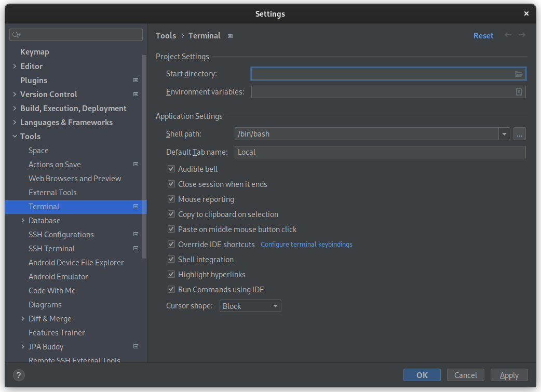
Task: Close the Settings dialog with X
Action: pos(526,13)
